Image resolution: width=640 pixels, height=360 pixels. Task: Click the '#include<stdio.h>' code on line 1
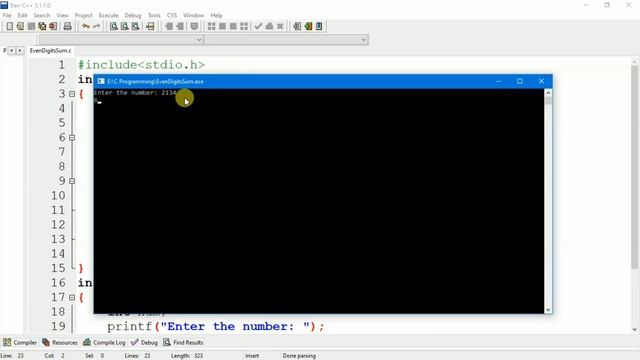[x=141, y=65]
